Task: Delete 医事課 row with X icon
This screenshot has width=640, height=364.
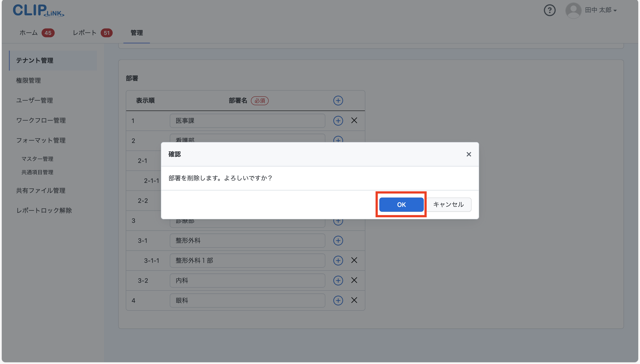Action: point(354,121)
